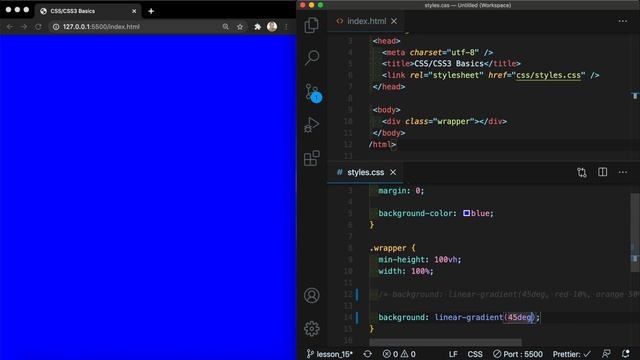Open the notifications bell

tap(625, 354)
